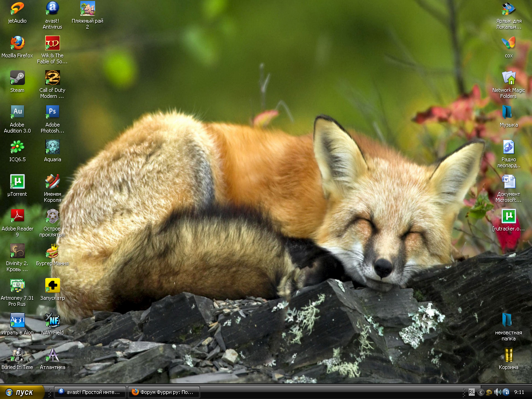Screen dimensions: 532x399
Task: Click the Call of Duty Modern icon
Action: click(x=52, y=78)
